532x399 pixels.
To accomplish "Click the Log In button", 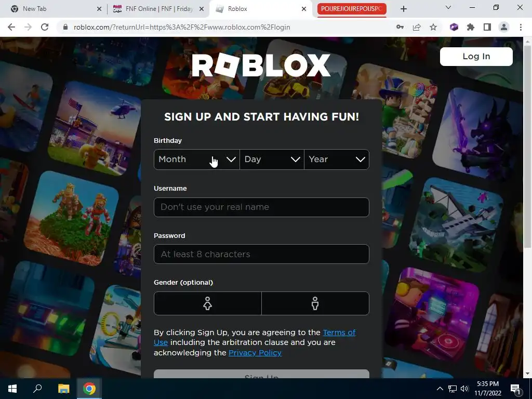I will 476,56.
